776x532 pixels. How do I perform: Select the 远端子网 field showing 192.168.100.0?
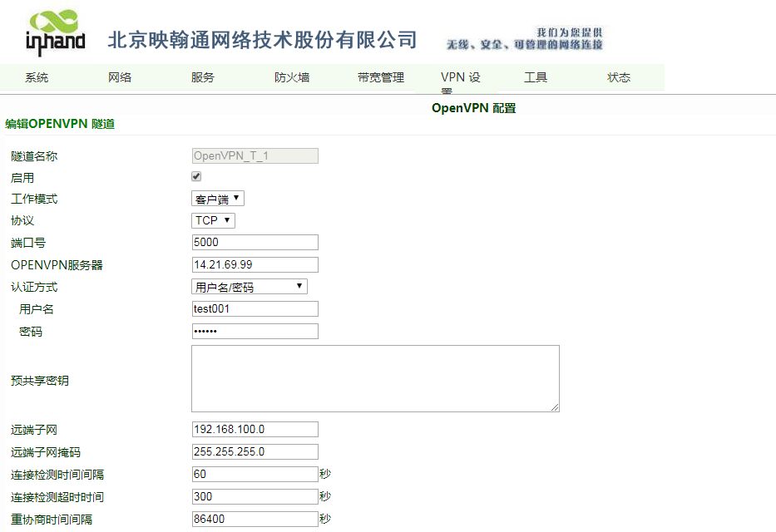point(254,429)
